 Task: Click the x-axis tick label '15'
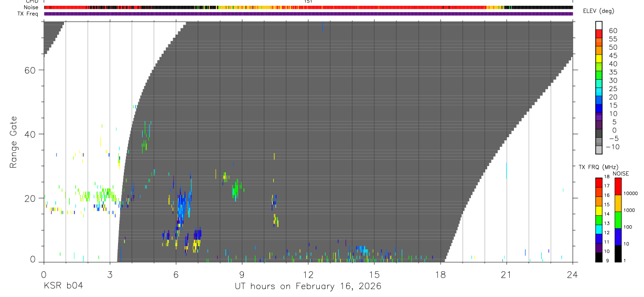(374, 274)
